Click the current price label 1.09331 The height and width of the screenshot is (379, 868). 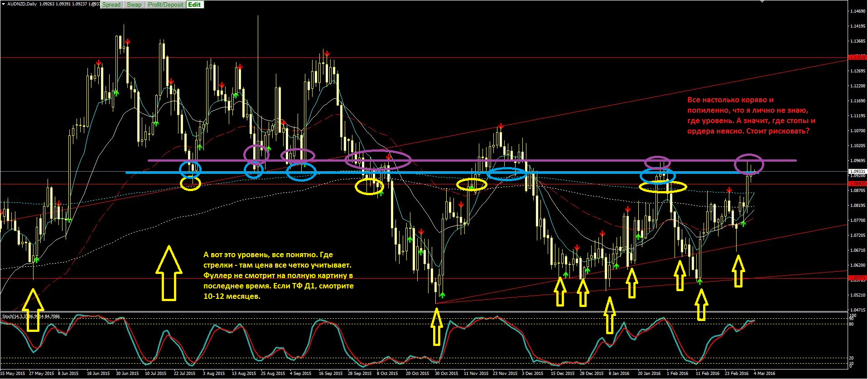857,172
